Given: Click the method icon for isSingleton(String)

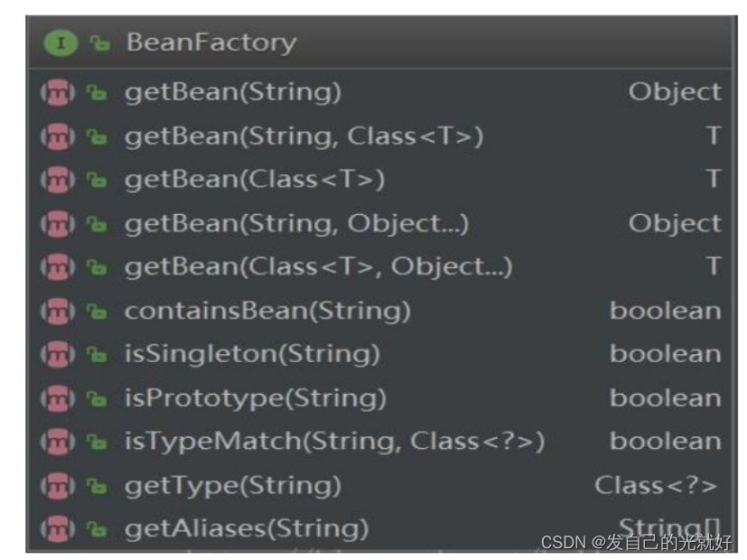Looking at the screenshot, I should coord(58,355).
